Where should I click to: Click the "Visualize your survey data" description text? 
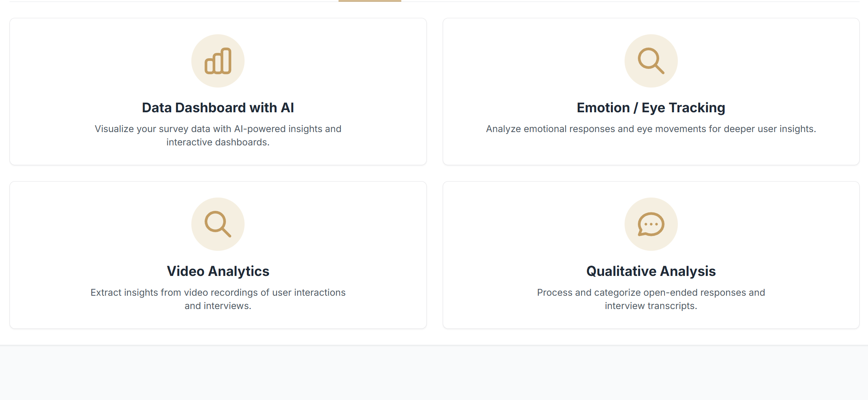point(218,129)
